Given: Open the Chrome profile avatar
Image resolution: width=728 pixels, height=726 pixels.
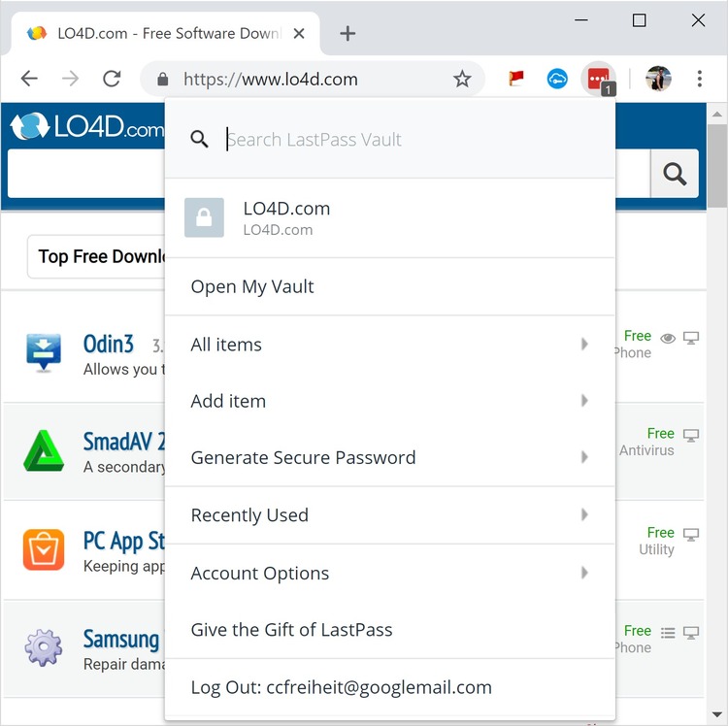Looking at the screenshot, I should click(x=658, y=80).
